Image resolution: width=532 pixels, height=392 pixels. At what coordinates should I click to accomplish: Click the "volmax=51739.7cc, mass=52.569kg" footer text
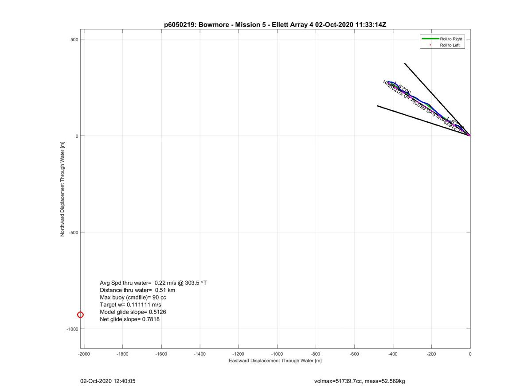(360, 381)
